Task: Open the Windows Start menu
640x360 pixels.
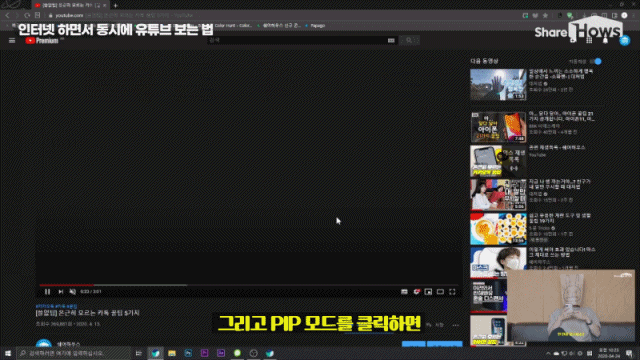Action: coord(8,353)
